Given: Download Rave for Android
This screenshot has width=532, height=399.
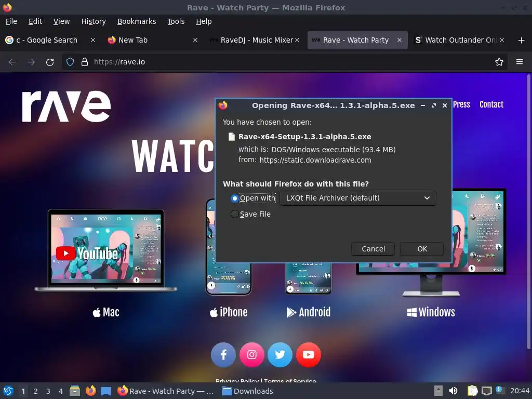Looking at the screenshot, I should click(x=309, y=312).
